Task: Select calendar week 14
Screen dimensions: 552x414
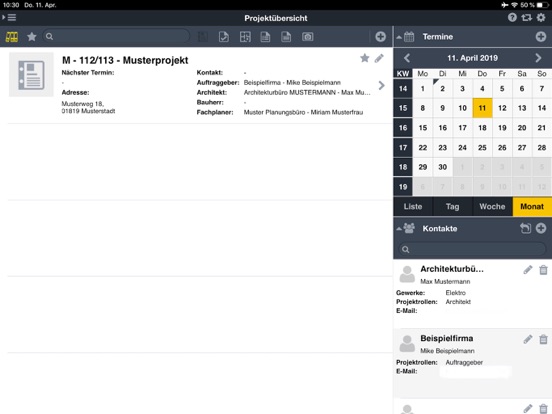Action: point(403,89)
